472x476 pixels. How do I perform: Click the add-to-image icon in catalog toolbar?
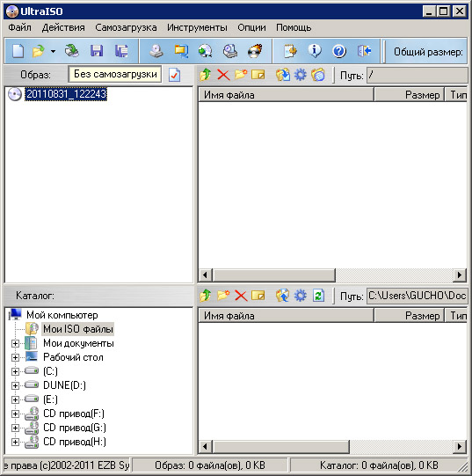click(283, 296)
